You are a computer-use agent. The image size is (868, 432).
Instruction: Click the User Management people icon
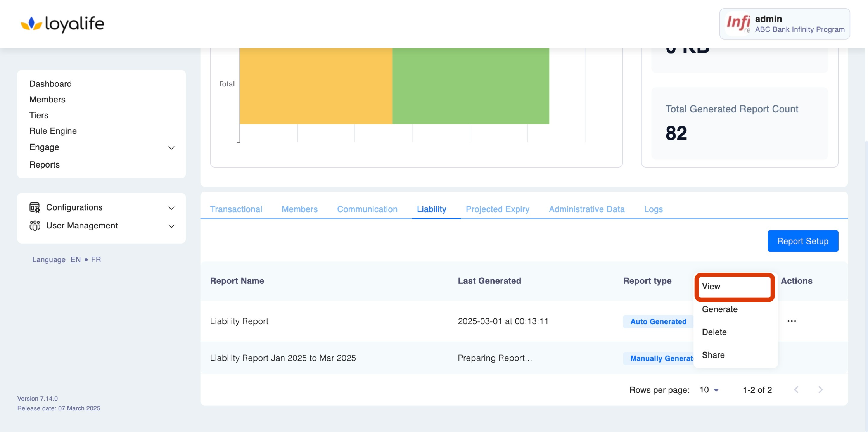point(35,226)
